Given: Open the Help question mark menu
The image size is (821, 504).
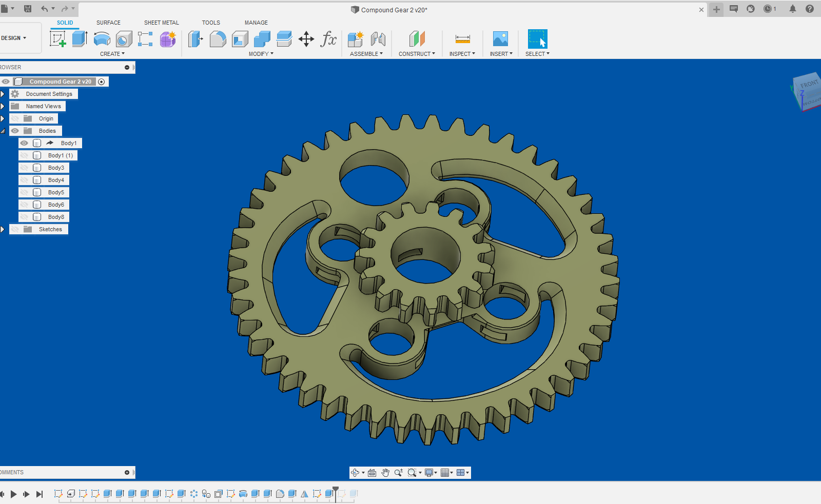Looking at the screenshot, I should tap(810, 9).
